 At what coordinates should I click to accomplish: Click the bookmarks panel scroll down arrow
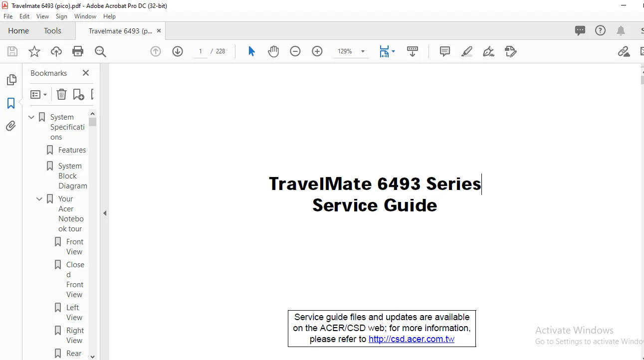(x=92, y=356)
